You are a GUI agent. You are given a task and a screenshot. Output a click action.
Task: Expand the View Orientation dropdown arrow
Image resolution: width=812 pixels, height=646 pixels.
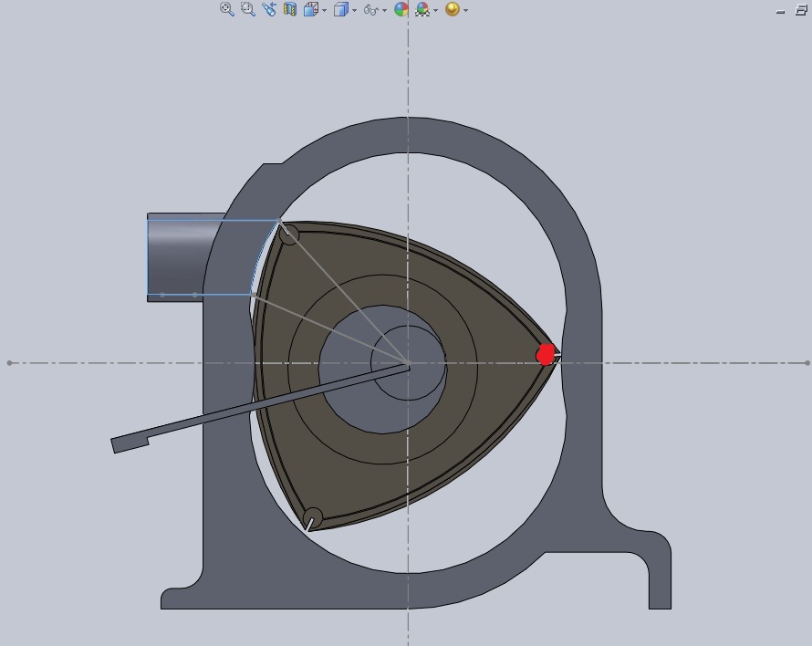324,11
